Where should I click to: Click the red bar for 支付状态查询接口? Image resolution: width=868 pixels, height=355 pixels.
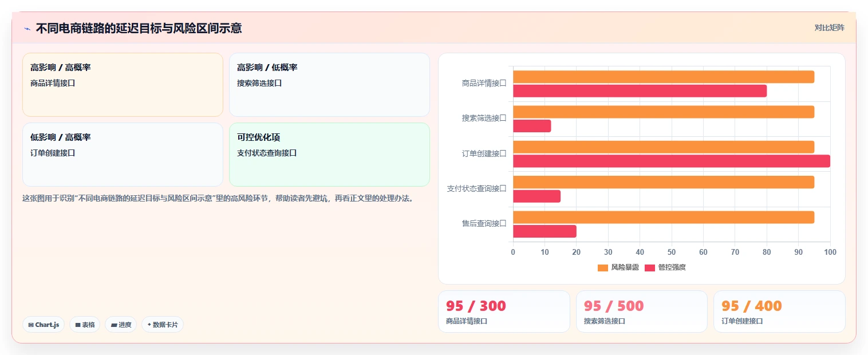536,196
